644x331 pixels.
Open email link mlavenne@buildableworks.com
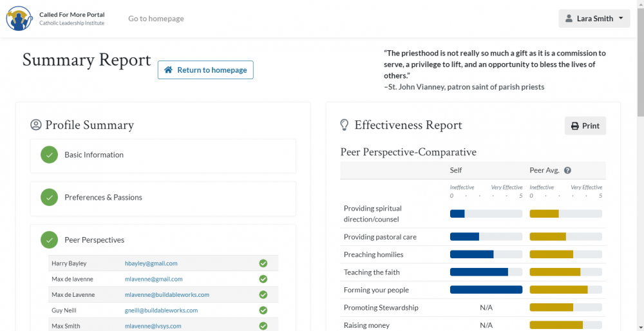pyautogui.click(x=167, y=294)
